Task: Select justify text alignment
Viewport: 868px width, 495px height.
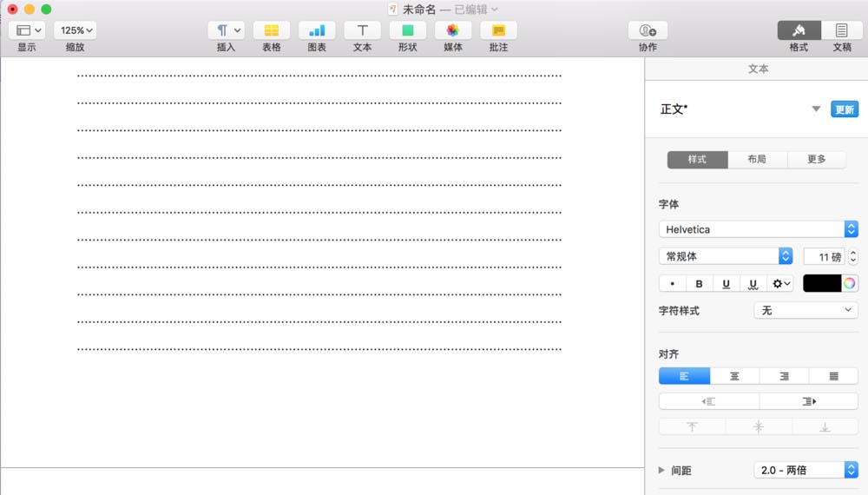Action: [x=833, y=376]
